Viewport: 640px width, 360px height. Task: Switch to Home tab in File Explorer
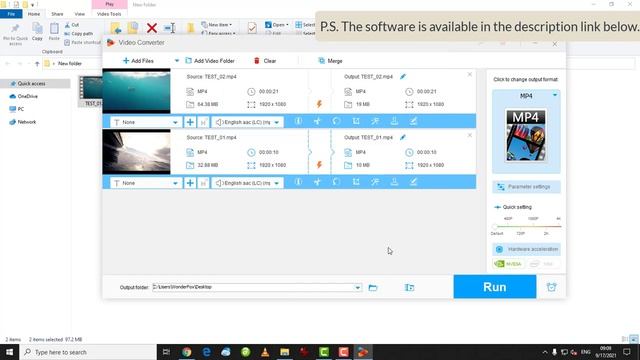pyautogui.click(x=34, y=14)
